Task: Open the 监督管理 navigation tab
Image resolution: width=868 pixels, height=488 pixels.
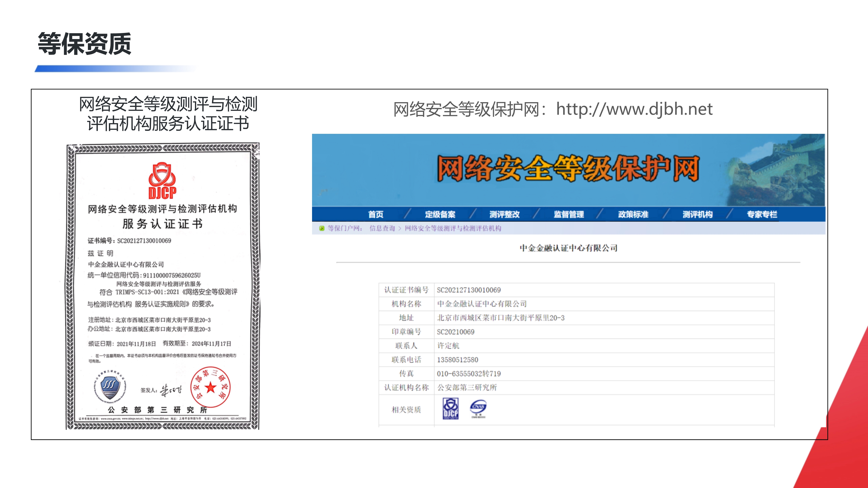Action: [569, 215]
